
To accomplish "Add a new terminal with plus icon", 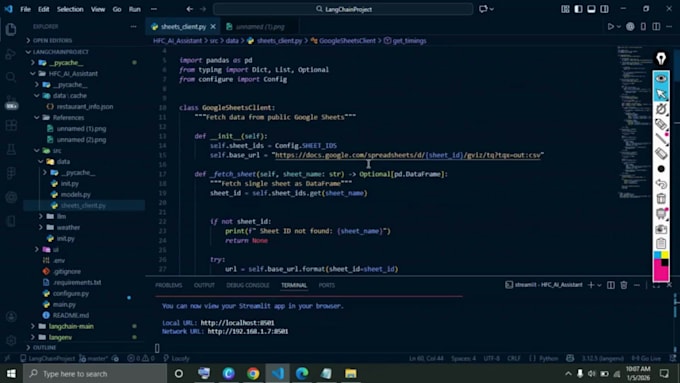I will (591, 285).
